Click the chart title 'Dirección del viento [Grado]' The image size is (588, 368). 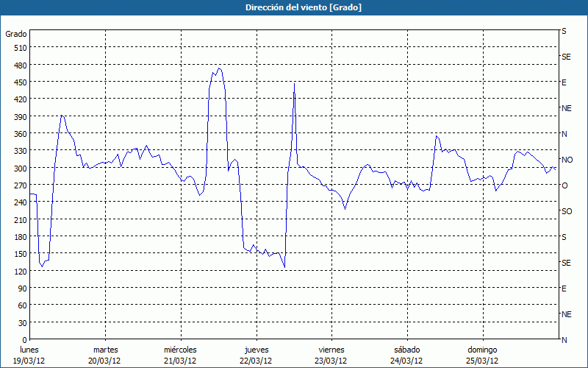click(x=304, y=7)
